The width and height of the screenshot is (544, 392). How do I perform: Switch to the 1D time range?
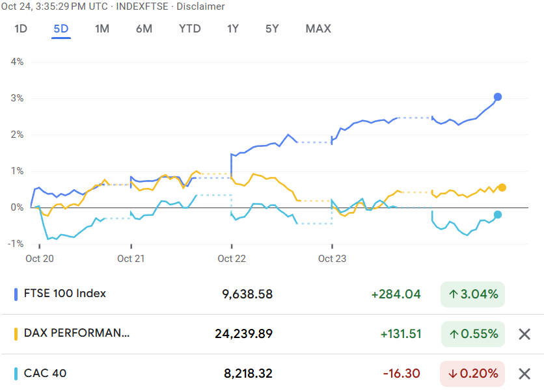21,29
